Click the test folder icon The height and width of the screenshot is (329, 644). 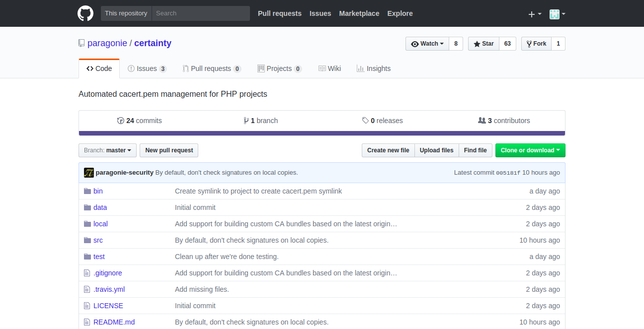[87, 257]
